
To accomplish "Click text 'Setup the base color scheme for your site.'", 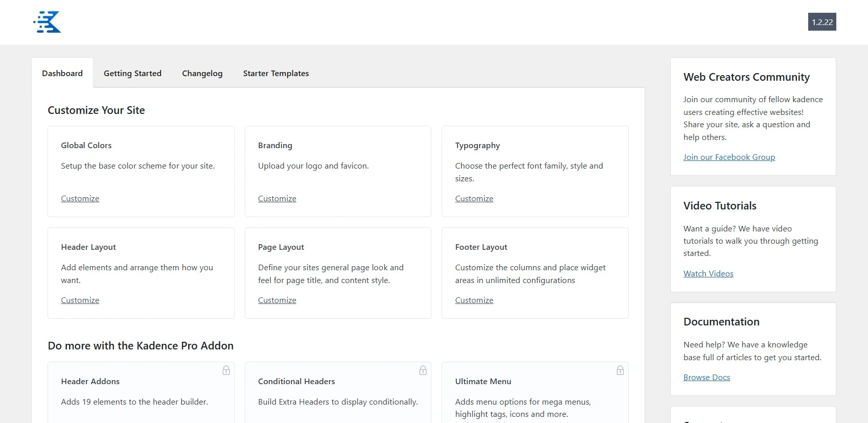I will 138,166.
